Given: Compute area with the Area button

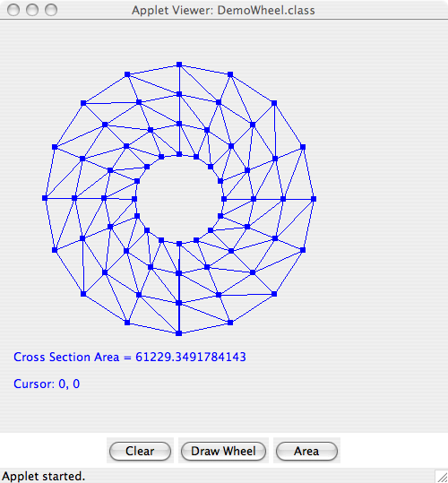Looking at the screenshot, I should point(306,451).
